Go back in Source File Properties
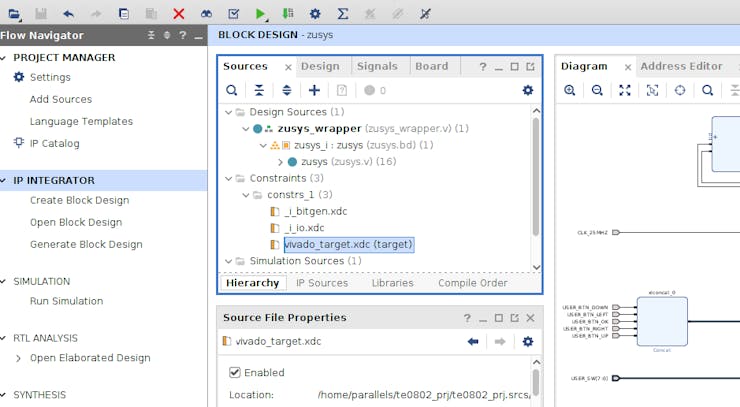The height and width of the screenshot is (407, 740). pos(473,341)
